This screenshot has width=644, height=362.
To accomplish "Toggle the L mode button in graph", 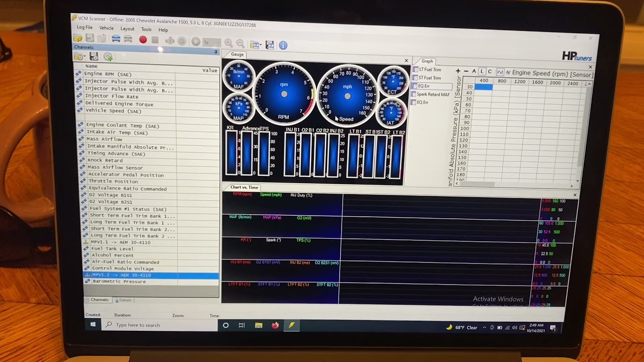I will click(482, 71).
